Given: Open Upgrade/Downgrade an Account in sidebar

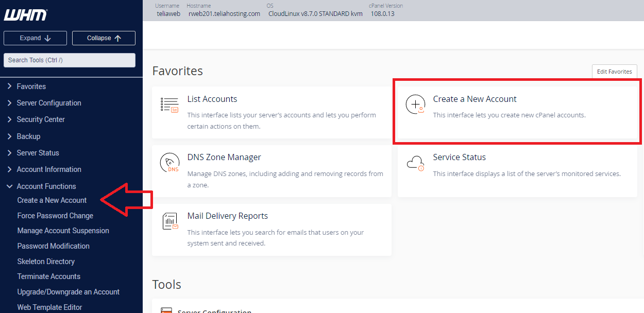Looking at the screenshot, I should coord(68,292).
